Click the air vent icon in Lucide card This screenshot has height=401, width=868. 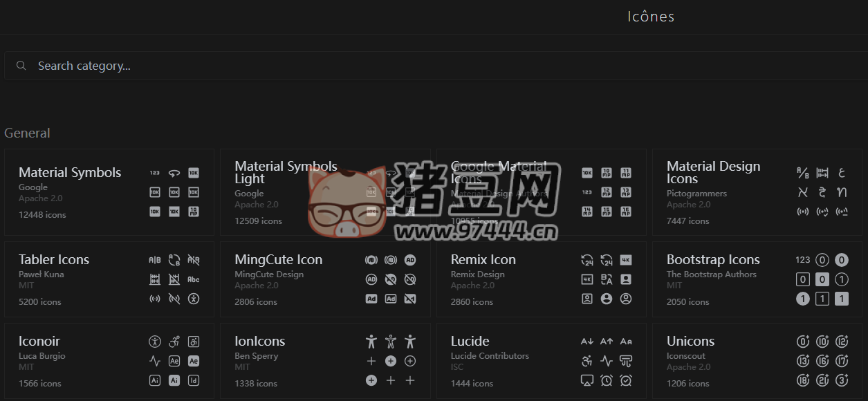point(626,361)
